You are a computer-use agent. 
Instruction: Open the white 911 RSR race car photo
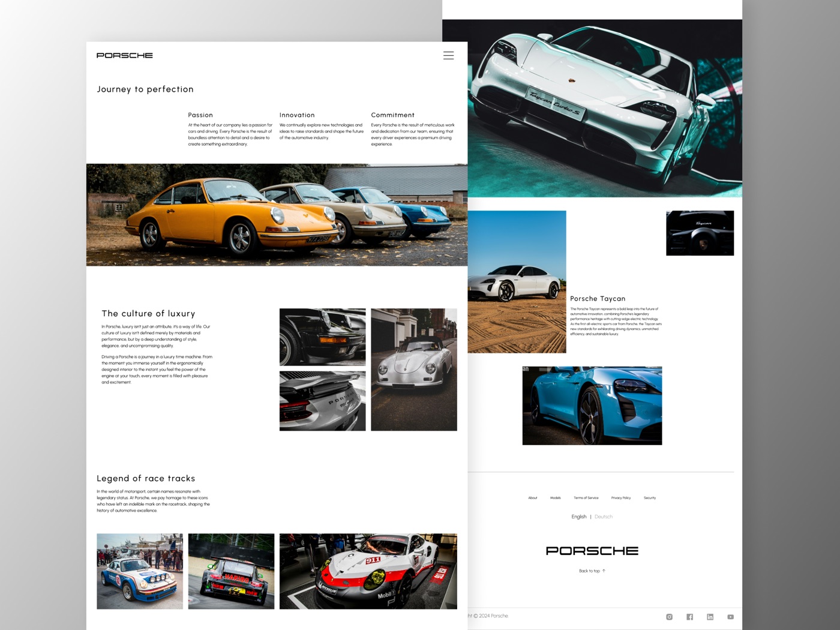click(368, 571)
